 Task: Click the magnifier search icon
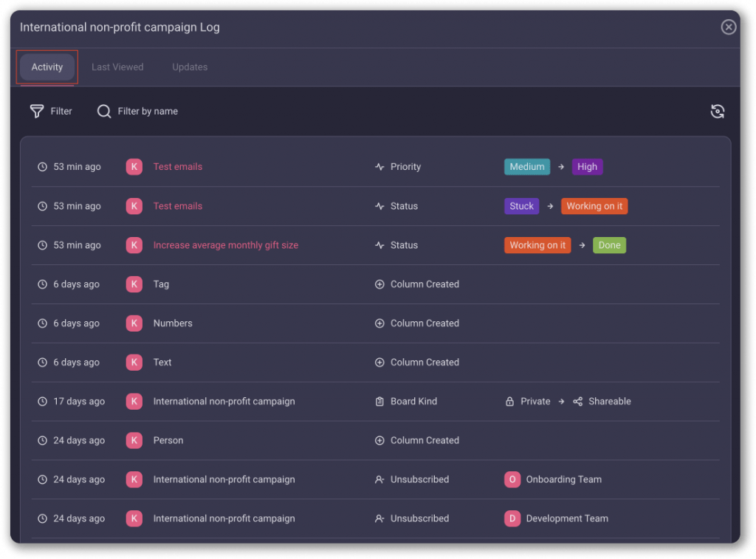[104, 112]
